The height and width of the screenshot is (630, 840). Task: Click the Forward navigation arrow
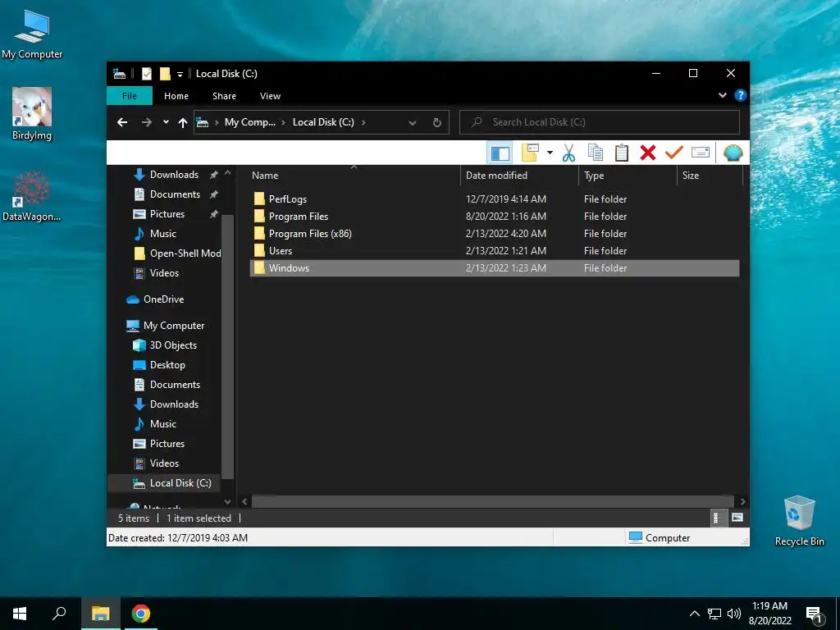point(146,122)
